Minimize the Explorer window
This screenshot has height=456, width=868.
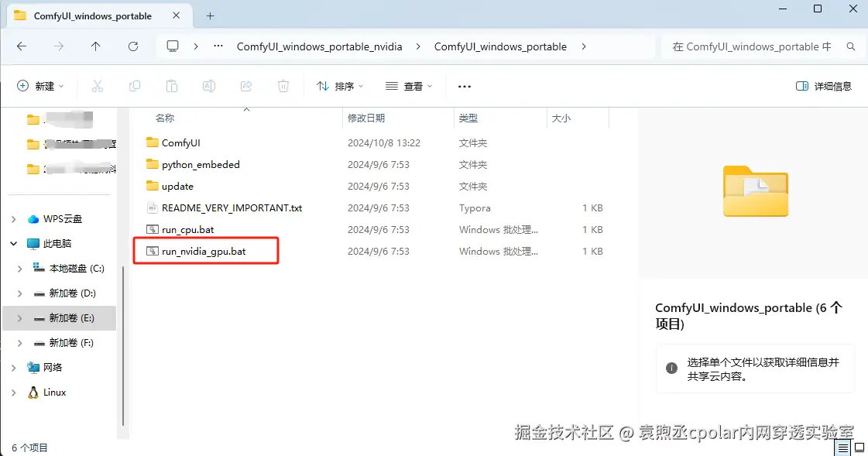[783, 9]
